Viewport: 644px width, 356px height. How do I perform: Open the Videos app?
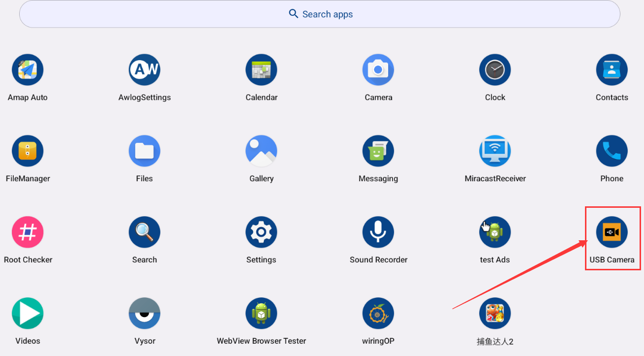[28, 314]
